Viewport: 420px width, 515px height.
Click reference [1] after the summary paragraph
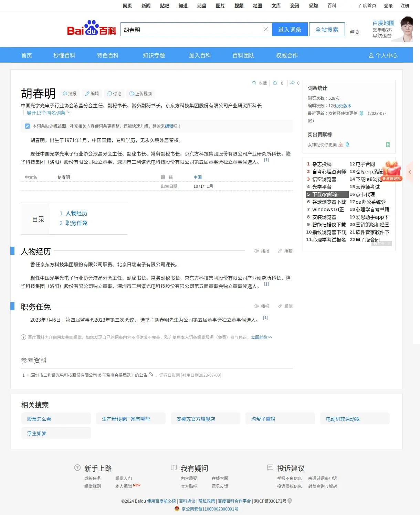266,160
